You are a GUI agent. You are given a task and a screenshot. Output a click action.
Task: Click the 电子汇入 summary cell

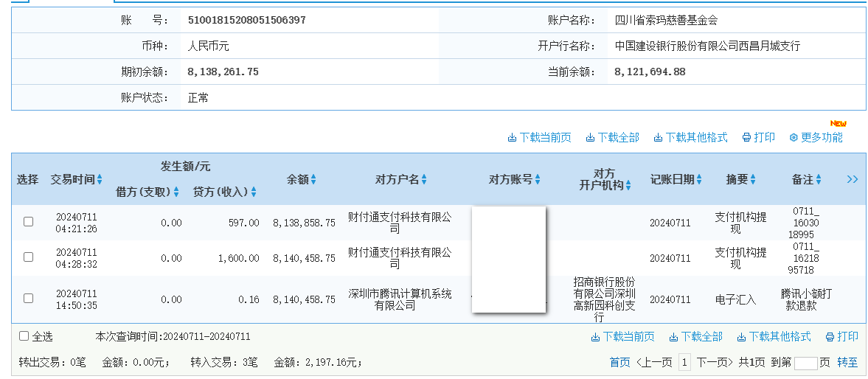coord(735,299)
